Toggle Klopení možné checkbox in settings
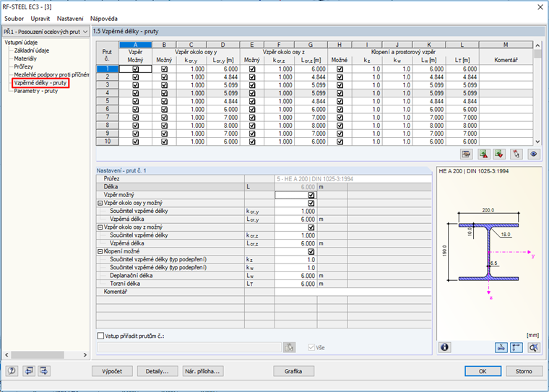Screen dimensions: 549x392 [x=311, y=251]
